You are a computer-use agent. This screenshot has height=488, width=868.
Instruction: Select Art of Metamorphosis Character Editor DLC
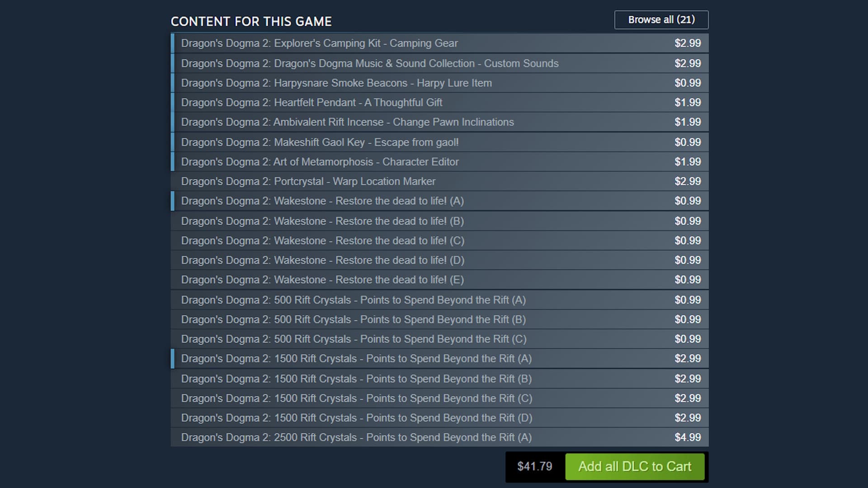(x=320, y=162)
